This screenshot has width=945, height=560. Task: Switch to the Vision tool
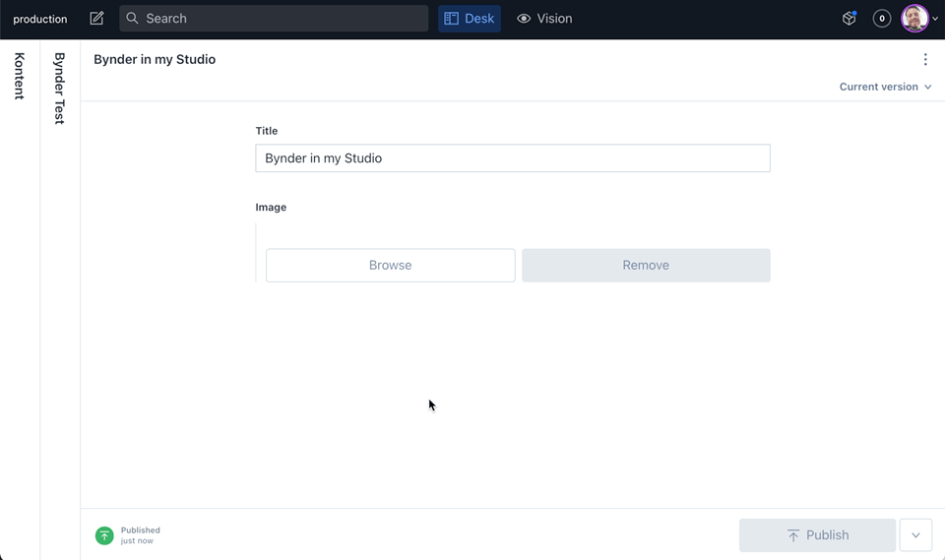click(x=544, y=18)
